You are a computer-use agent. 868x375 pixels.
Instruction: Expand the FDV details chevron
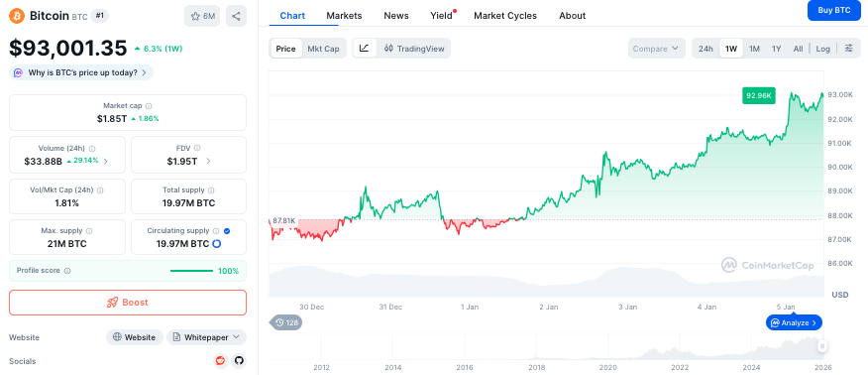pyautogui.click(x=208, y=161)
